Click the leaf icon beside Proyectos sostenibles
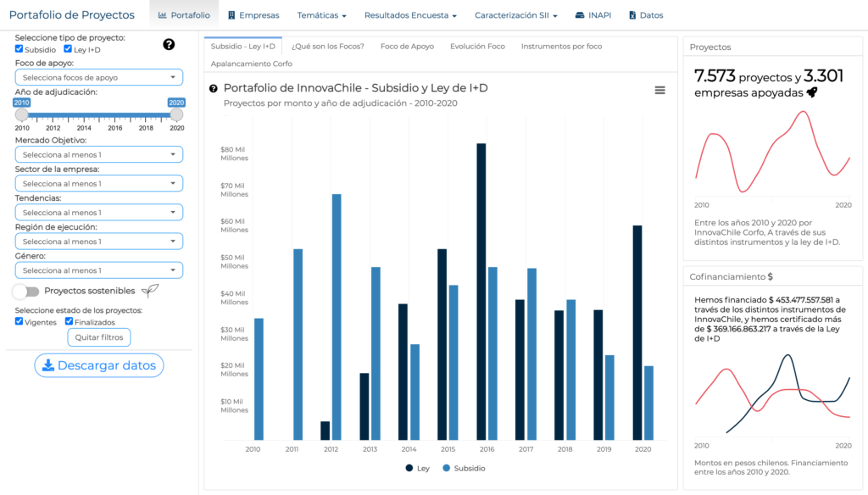 tap(150, 291)
